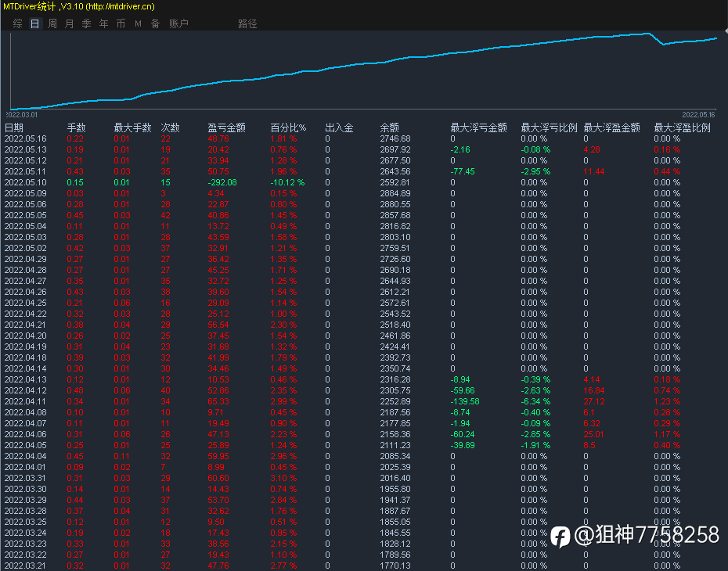Select the 2022.04.04 date cell

(x=26, y=457)
